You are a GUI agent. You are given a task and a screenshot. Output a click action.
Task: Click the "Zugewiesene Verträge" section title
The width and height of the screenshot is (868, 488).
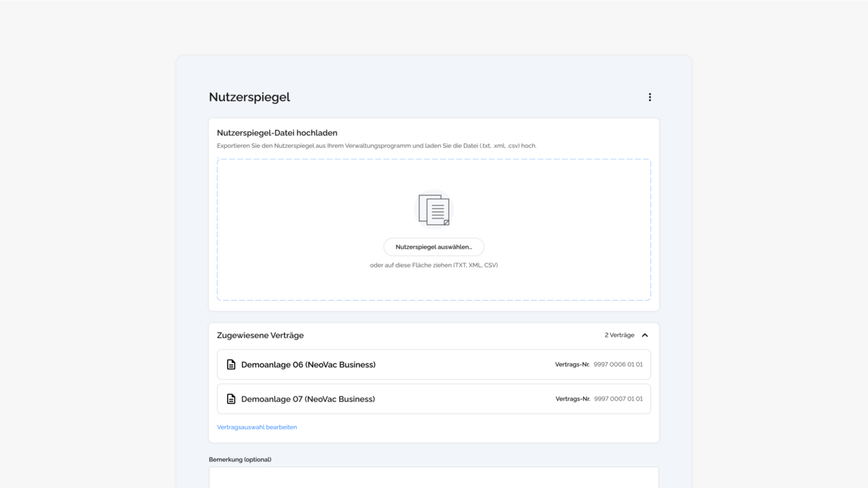[x=260, y=335]
